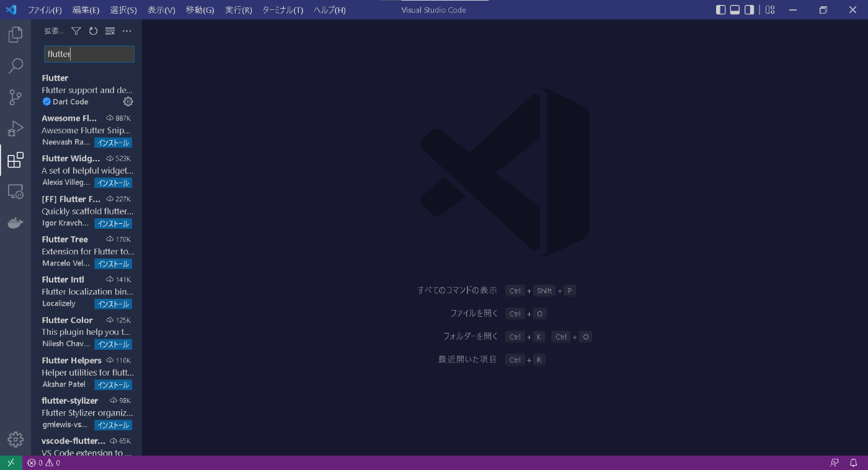Click the すべてのコマンドの表示 hint text

[x=457, y=290]
